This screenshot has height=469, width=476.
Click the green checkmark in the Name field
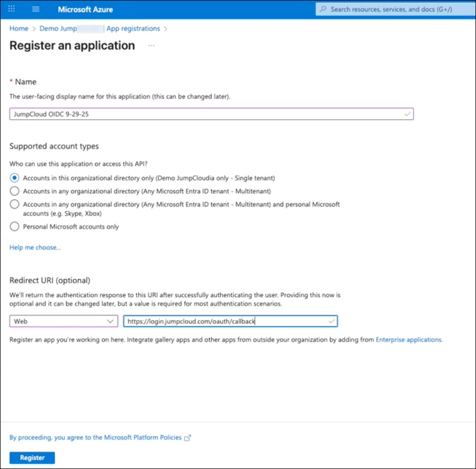tap(407, 114)
